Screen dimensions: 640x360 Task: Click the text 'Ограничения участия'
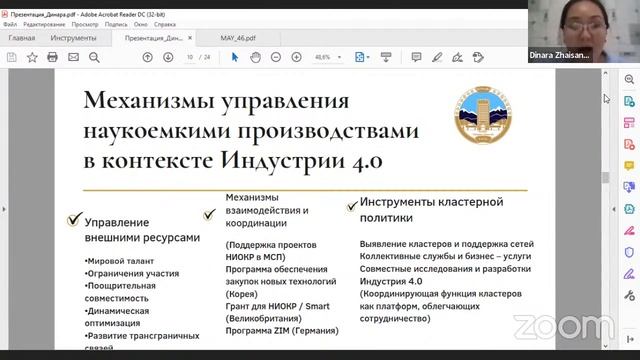(132, 273)
